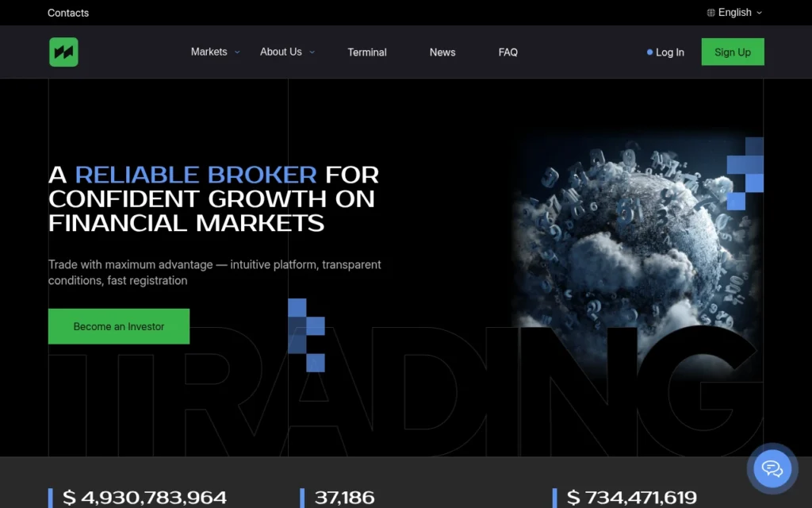Open the About Us navigation item
Image resolution: width=812 pixels, height=508 pixels.
point(281,52)
